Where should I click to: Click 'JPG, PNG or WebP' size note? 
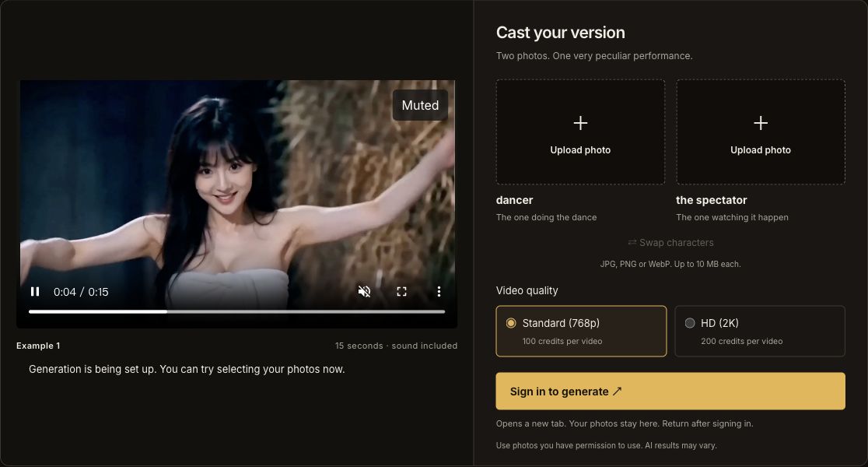670,265
